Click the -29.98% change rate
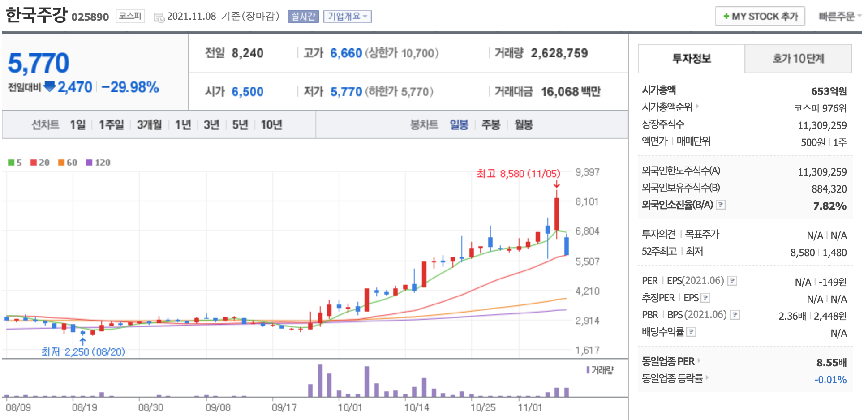 click(x=130, y=87)
